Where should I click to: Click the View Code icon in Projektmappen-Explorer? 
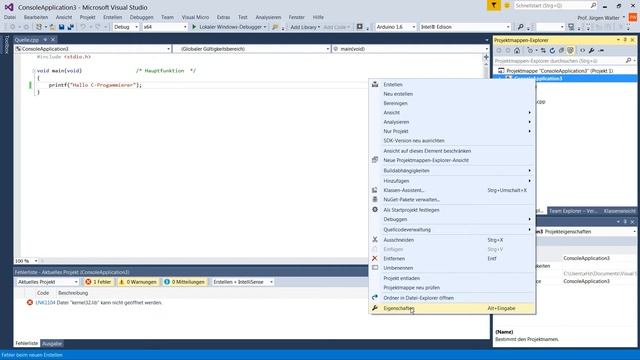click(x=582, y=51)
